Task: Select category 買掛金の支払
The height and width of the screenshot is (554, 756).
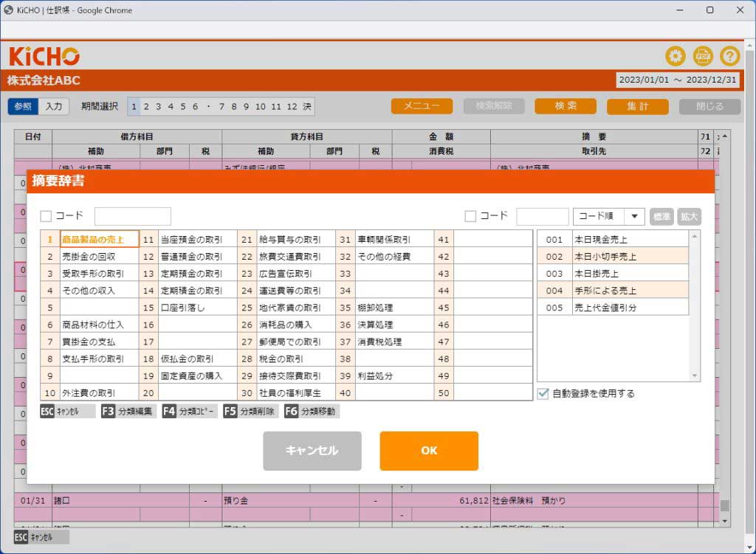Action: [x=100, y=342]
